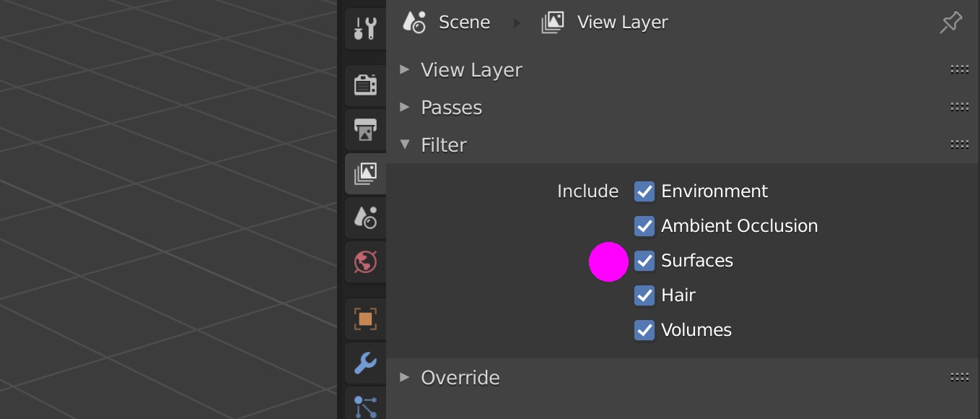Open the Object properties tab
The image size is (980, 419).
(x=364, y=318)
